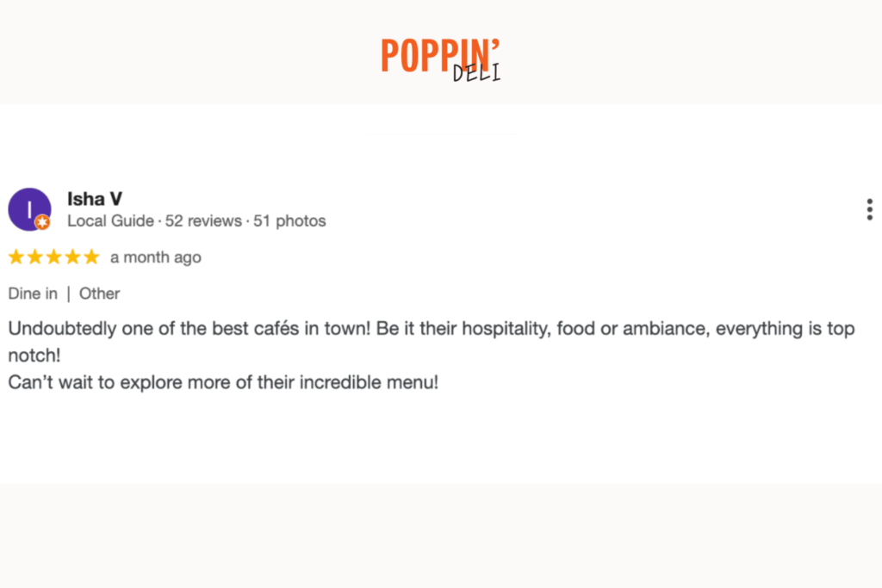Click the Local Guide label

[111, 221]
